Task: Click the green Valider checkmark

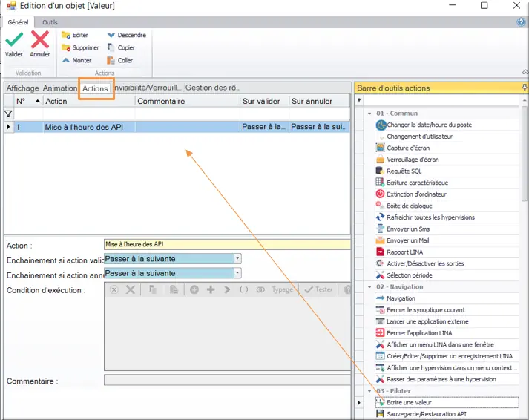Action: tap(14, 39)
